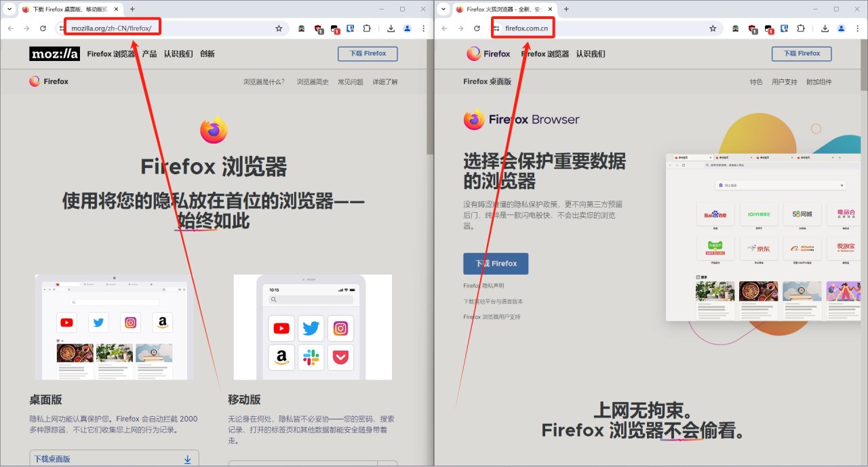This screenshot has width=868, height=467.
Task: Open 'Firefox 浏览器用户支持' link
Action: pyautogui.click(x=492, y=317)
